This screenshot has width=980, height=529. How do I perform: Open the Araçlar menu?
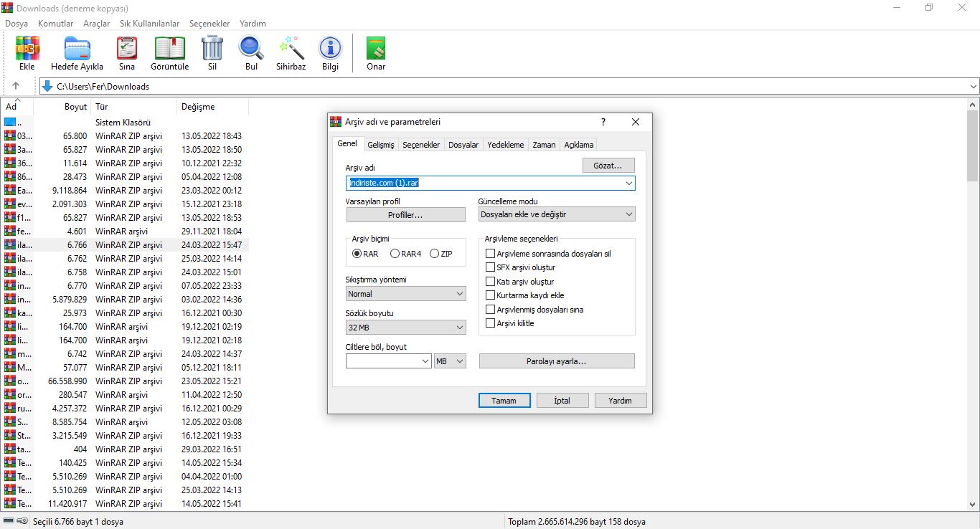[97, 24]
